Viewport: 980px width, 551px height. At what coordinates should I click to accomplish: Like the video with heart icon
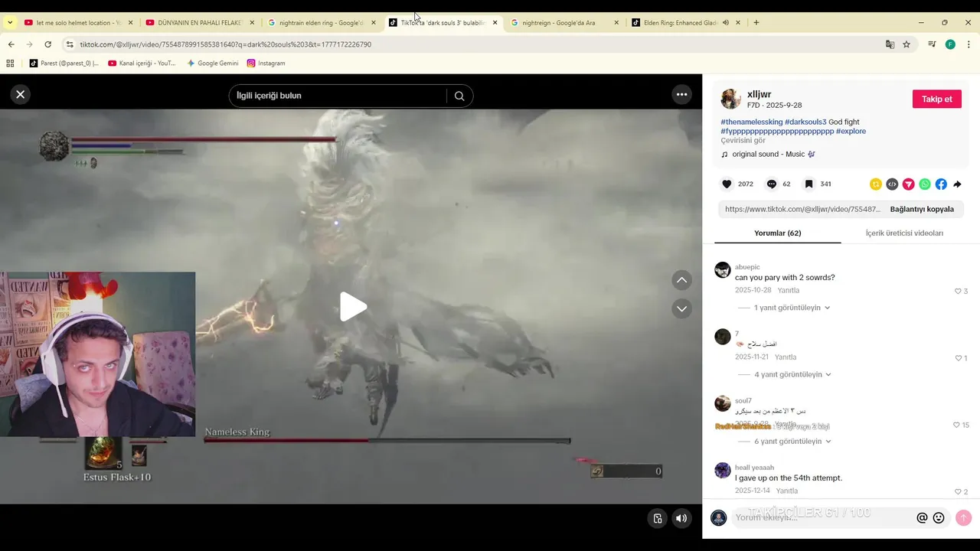[727, 184]
